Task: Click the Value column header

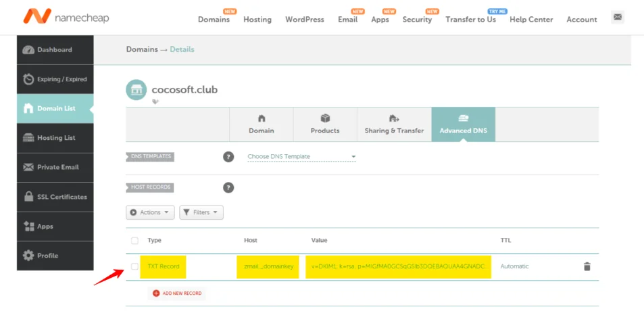Action: click(319, 240)
